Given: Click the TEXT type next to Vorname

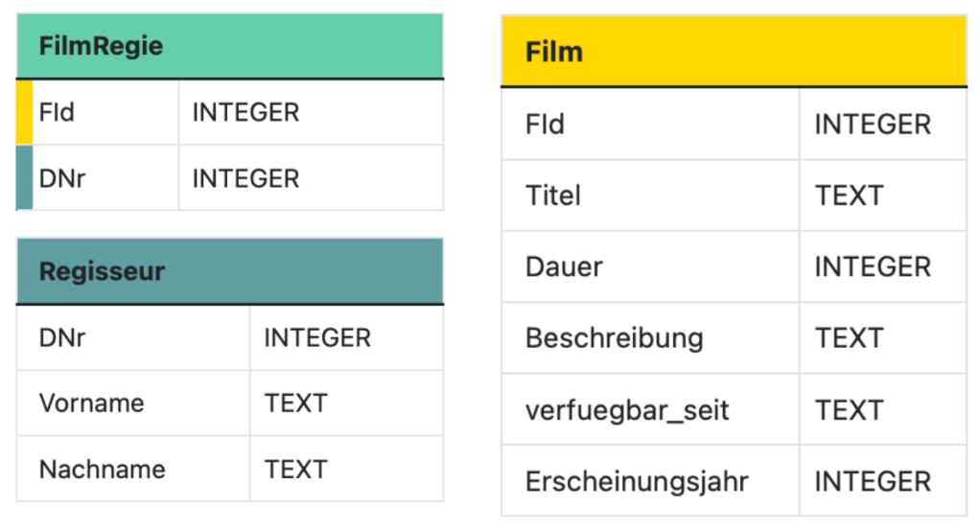Looking at the screenshot, I should [x=296, y=402].
